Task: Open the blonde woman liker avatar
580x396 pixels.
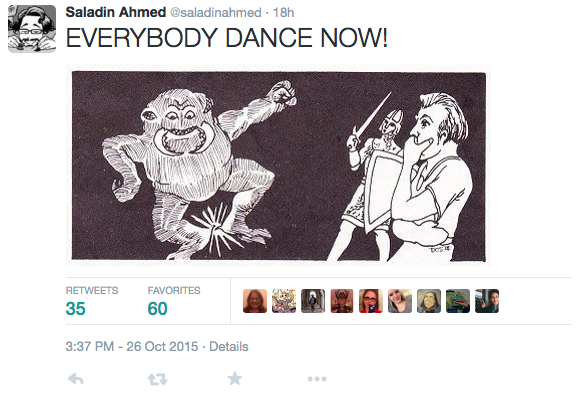Action: coord(400,301)
